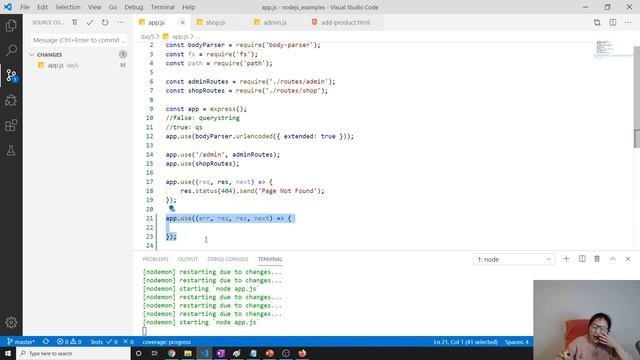
Task: Click the changes count badge next to CHANGES
Action: pyautogui.click(x=122, y=54)
